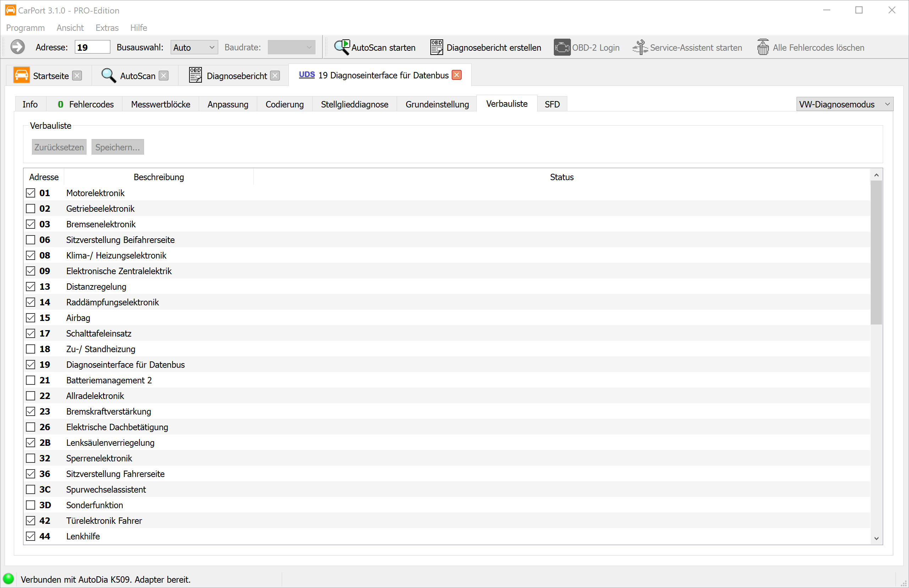
Task: Click the AutoScan starten magnifier icon
Action: (x=341, y=48)
